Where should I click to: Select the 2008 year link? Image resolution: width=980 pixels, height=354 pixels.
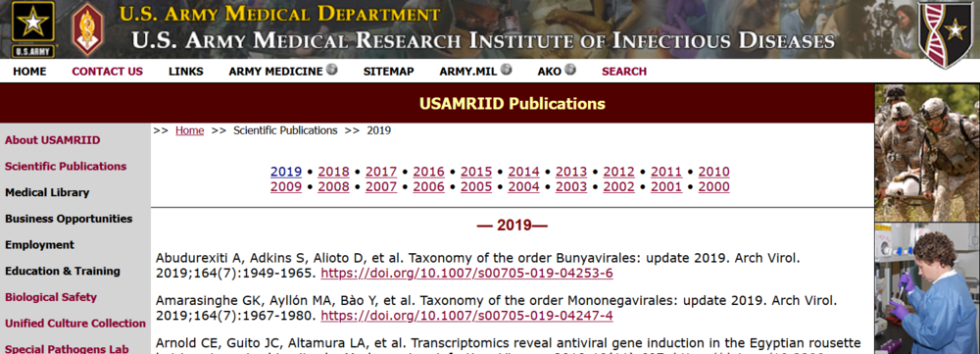(334, 187)
